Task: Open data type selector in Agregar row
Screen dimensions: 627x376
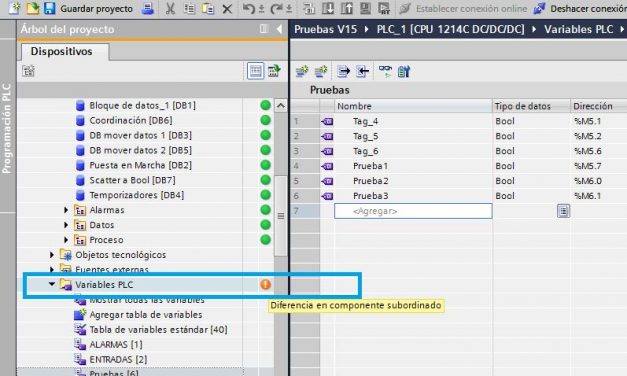Action: [563, 211]
